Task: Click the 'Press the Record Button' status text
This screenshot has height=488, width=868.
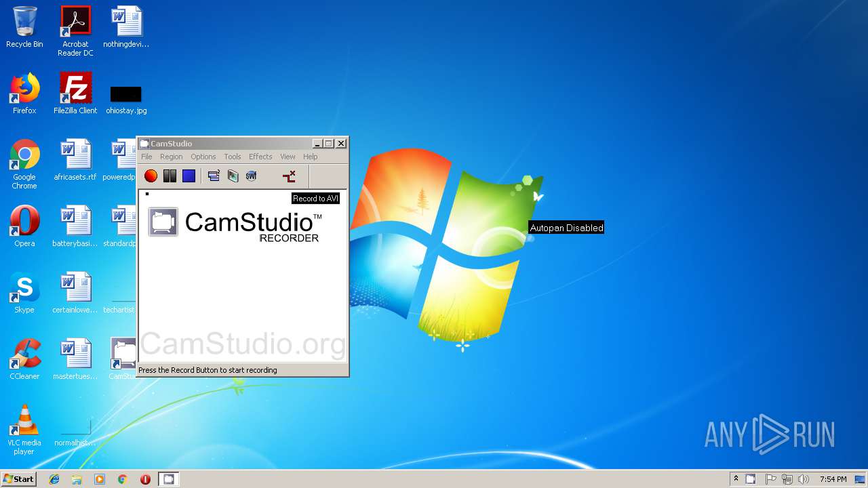Action: 208,370
